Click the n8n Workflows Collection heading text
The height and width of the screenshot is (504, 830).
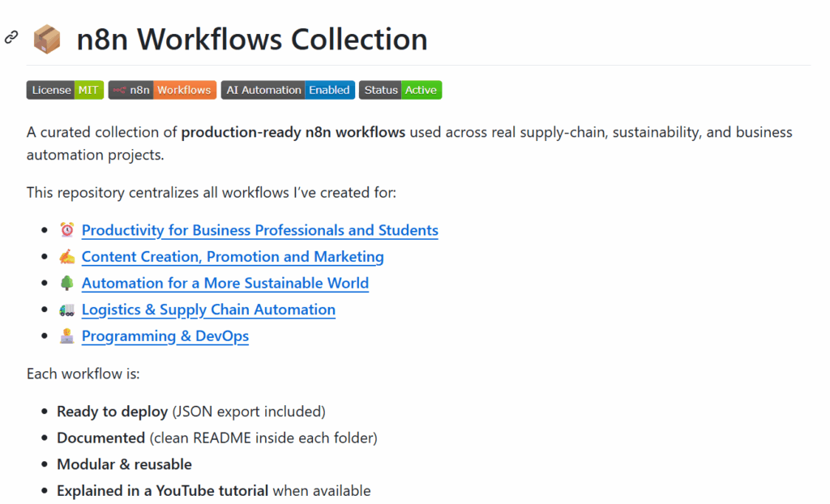point(252,39)
